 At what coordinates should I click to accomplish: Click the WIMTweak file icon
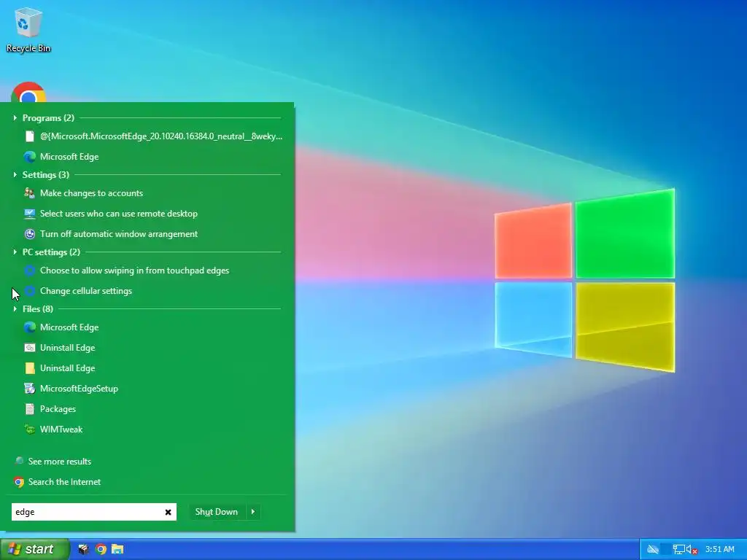point(29,429)
